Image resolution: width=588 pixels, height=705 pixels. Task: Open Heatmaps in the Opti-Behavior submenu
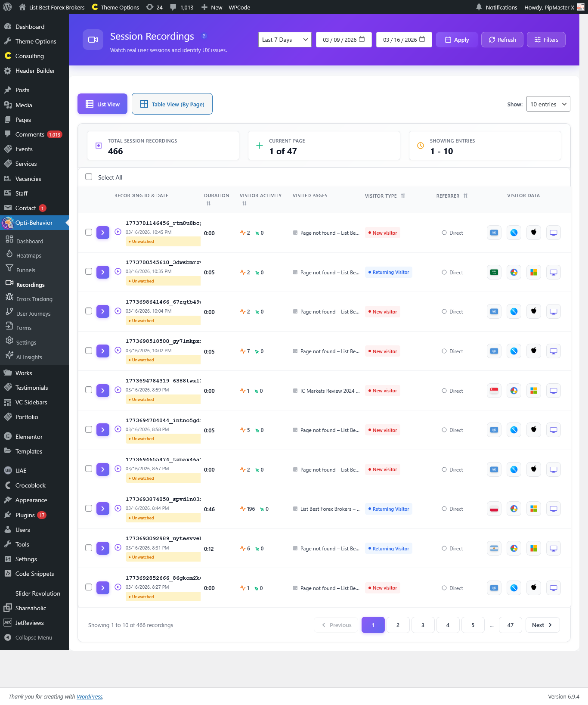click(29, 255)
